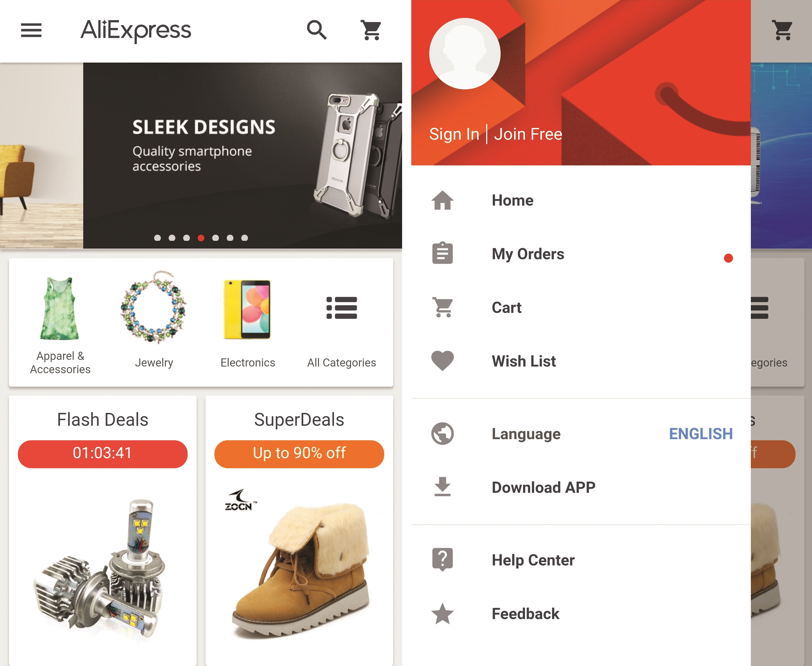This screenshot has height=666, width=812.
Task: Click the Help Center question mark icon
Action: coord(442,560)
